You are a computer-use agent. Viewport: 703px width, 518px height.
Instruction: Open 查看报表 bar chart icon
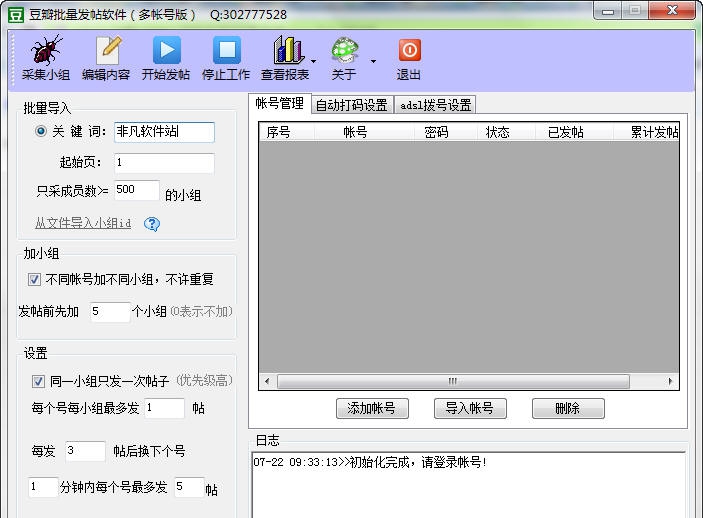click(x=288, y=50)
